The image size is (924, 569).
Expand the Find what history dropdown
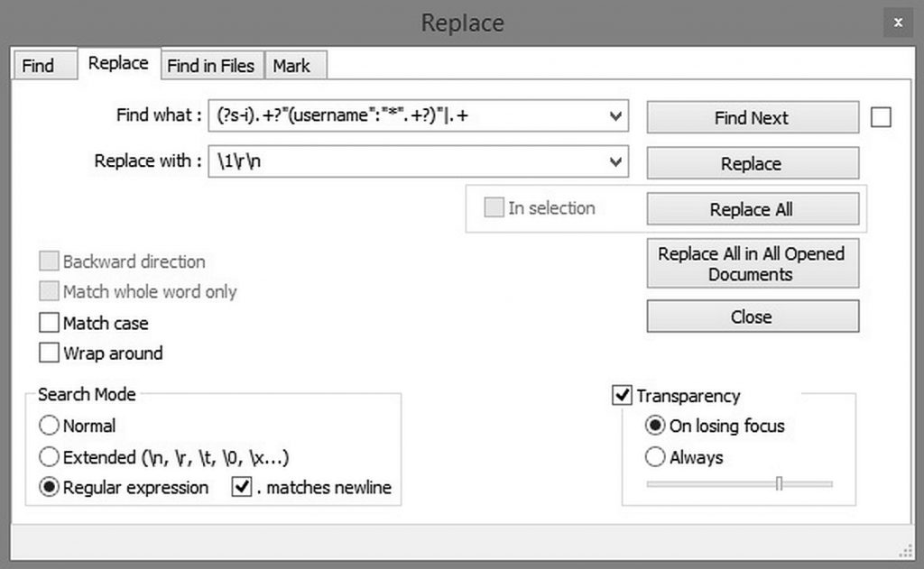(x=615, y=116)
